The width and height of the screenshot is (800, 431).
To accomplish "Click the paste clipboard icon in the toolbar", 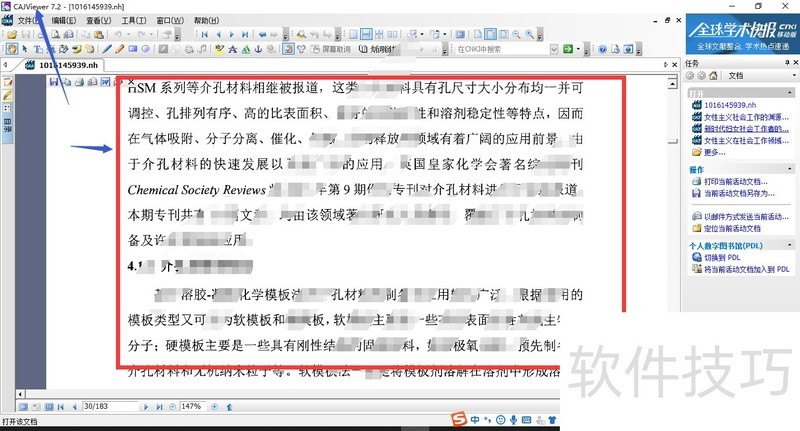I will pyautogui.click(x=99, y=35).
